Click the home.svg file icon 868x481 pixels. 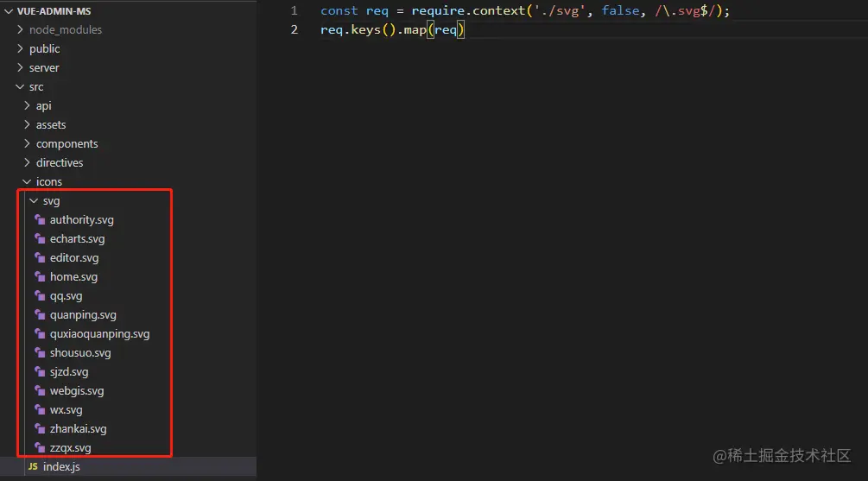tap(40, 276)
